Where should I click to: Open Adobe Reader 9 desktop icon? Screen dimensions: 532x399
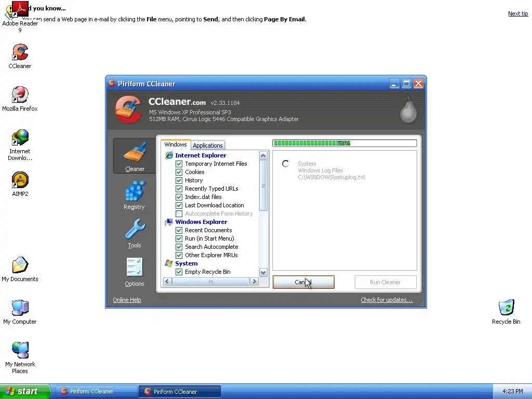coord(20,17)
